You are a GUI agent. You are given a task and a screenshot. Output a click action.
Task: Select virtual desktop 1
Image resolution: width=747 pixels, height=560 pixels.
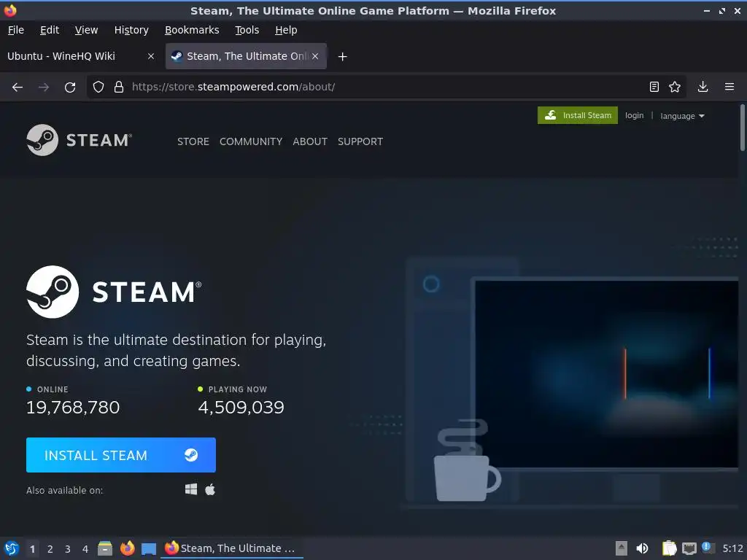pyautogui.click(x=32, y=549)
